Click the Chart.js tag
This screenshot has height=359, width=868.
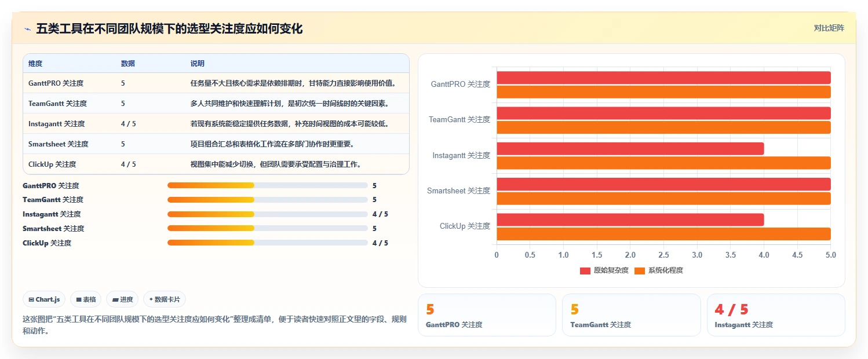tap(45, 299)
